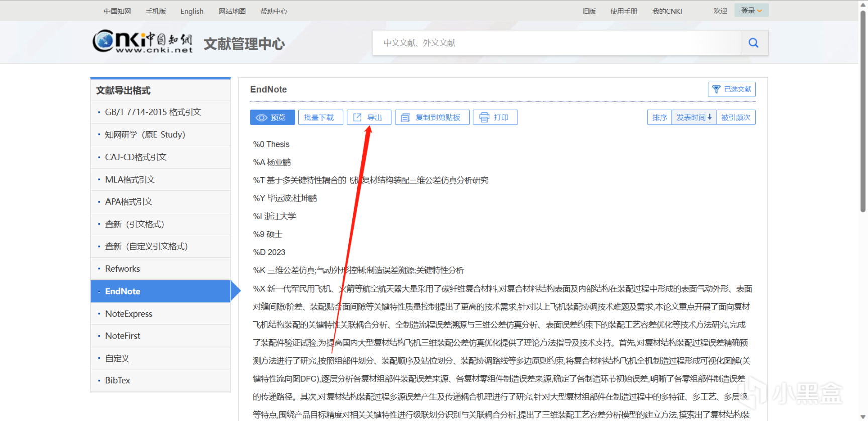Click the page vertical scrollbar
The width and height of the screenshot is (868, 421).
coord(863,110)
